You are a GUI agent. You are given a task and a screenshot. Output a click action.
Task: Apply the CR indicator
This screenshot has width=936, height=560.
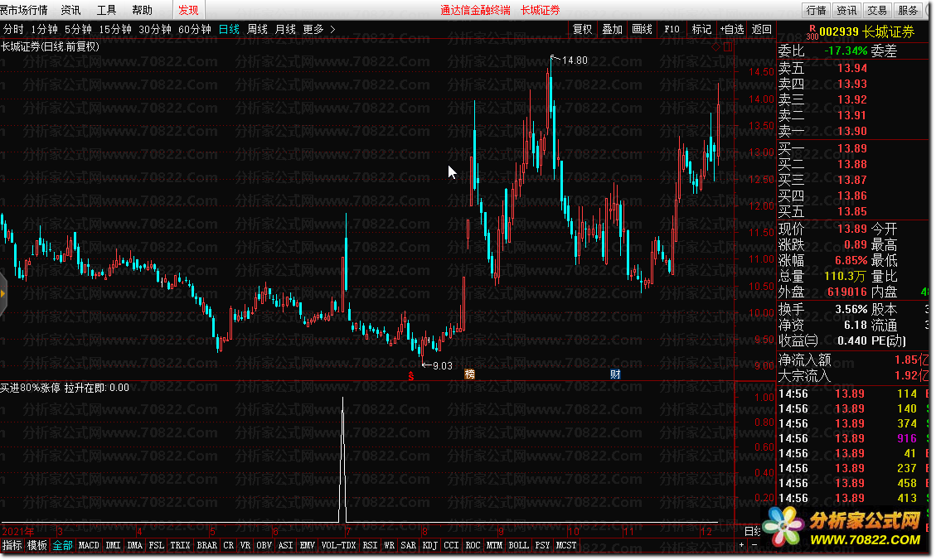tap(229, 545)
